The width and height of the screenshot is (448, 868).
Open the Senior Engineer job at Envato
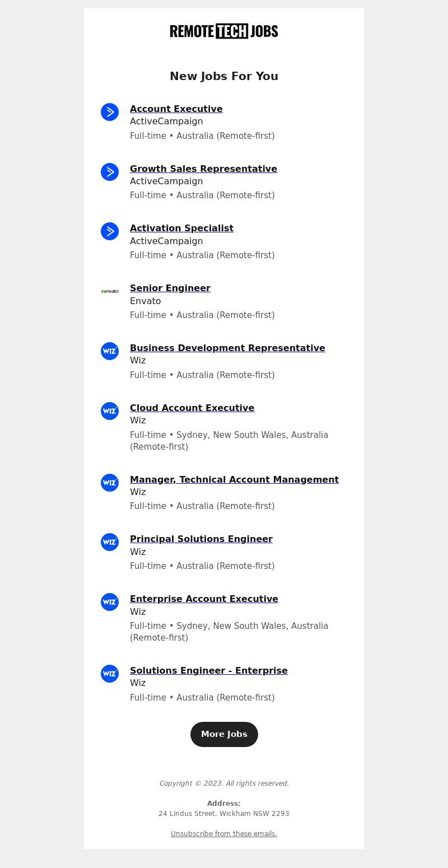[170, 288]
